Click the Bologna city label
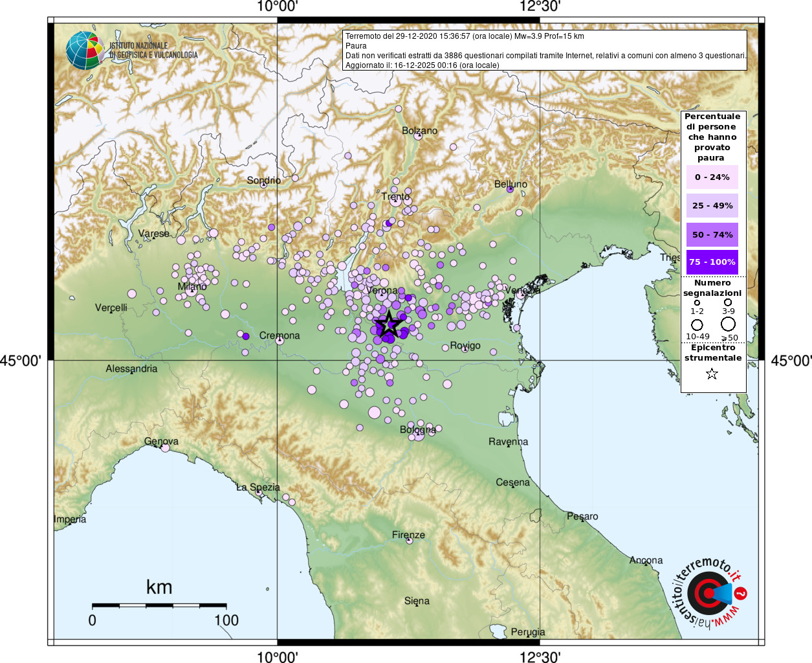 [417, 429]
